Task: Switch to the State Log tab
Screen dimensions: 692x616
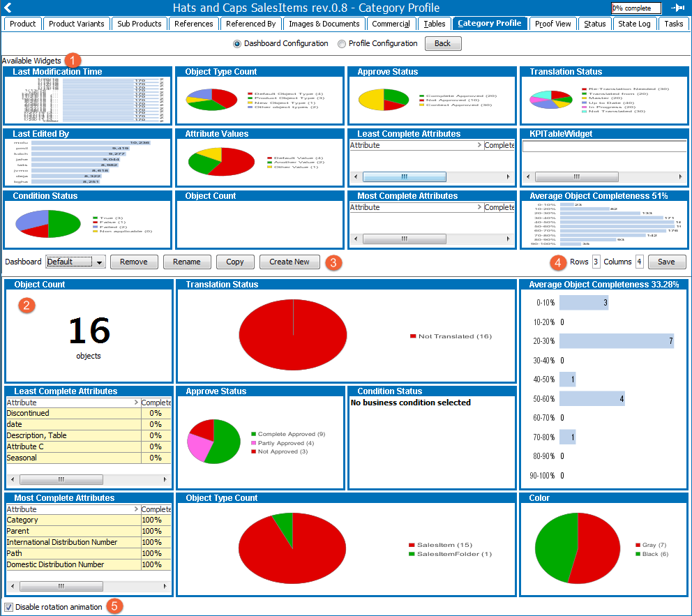Action: [x=634, y=23]
